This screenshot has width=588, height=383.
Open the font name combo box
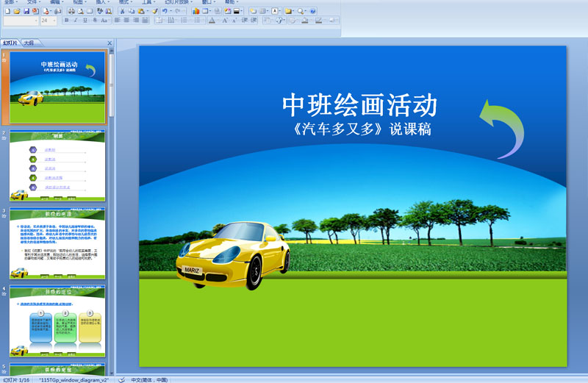tap(21, 21)
